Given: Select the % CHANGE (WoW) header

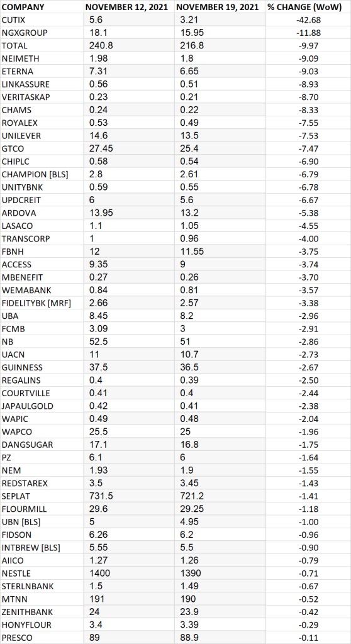Looking at the screenshot, I should tap(304, 7).
